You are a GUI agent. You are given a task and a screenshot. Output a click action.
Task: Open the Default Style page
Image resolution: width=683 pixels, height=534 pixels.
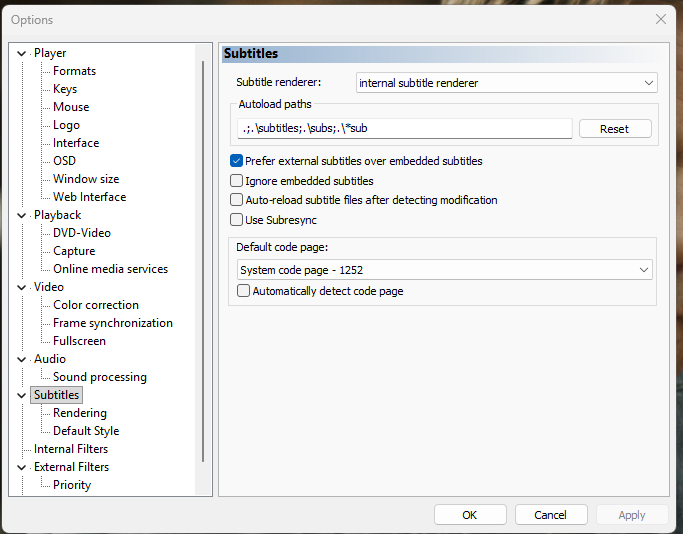pyautogui.click(x=86, y=431)
